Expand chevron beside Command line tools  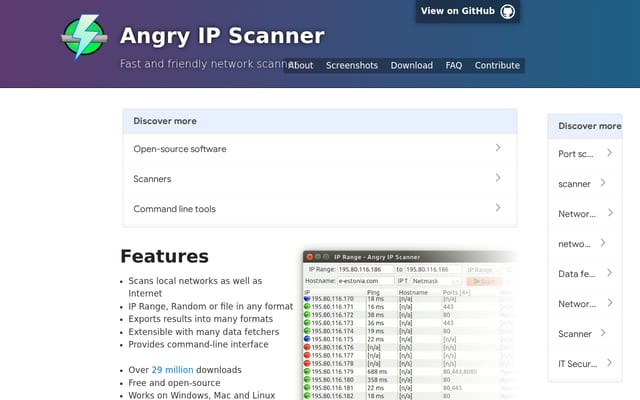498,208
